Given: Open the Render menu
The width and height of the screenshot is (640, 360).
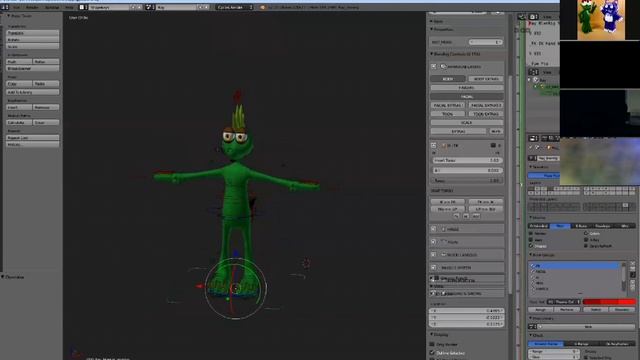Looking at the screenshot, I should pyautogui.click(x=32, y=7).
